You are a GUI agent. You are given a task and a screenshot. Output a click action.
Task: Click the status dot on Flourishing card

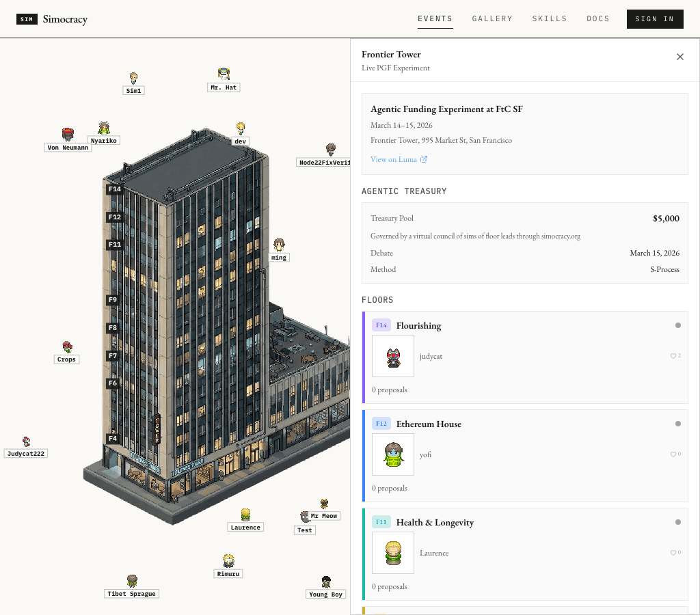tap(678, 325)
